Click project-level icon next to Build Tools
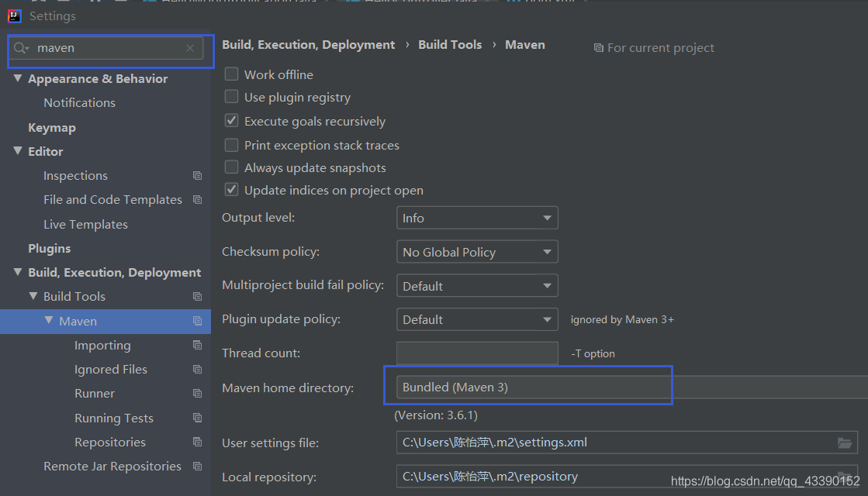 coord(197,297)
